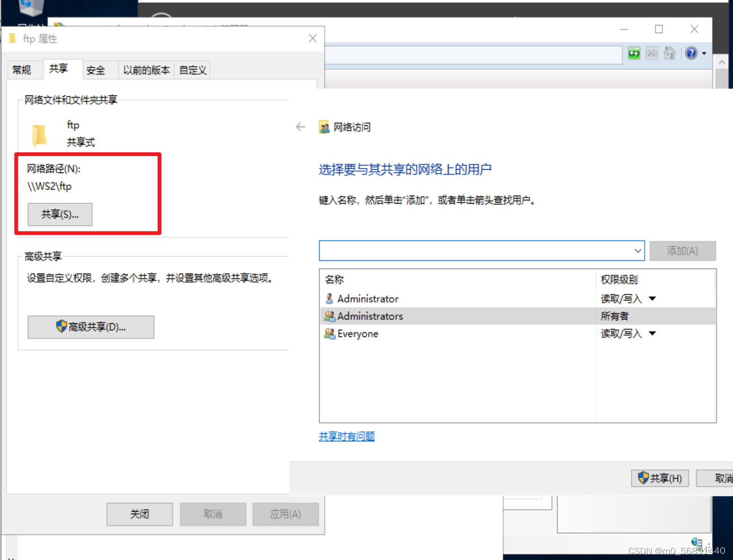Select the Everyone user entry
This screenshot has width=733, height=560.
(x=358, y=334)
